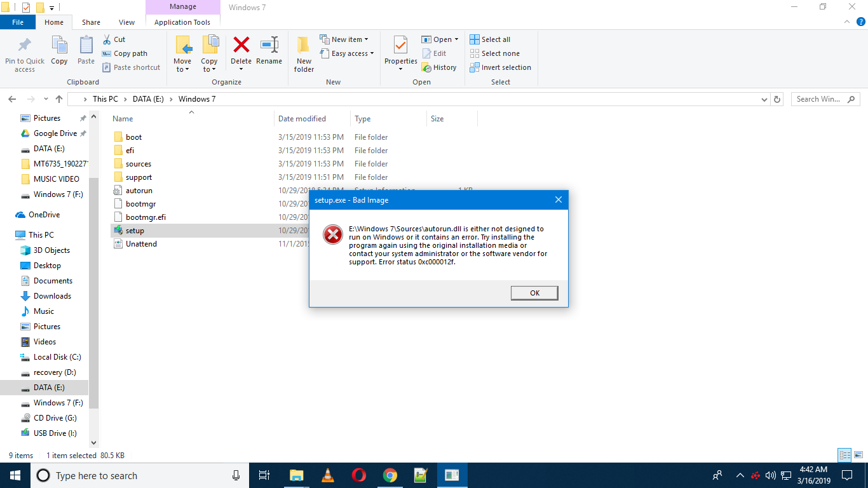The height and width of the screenshot is (488, 868).
Task: Open the notification center icon
Action: point(846,475)
